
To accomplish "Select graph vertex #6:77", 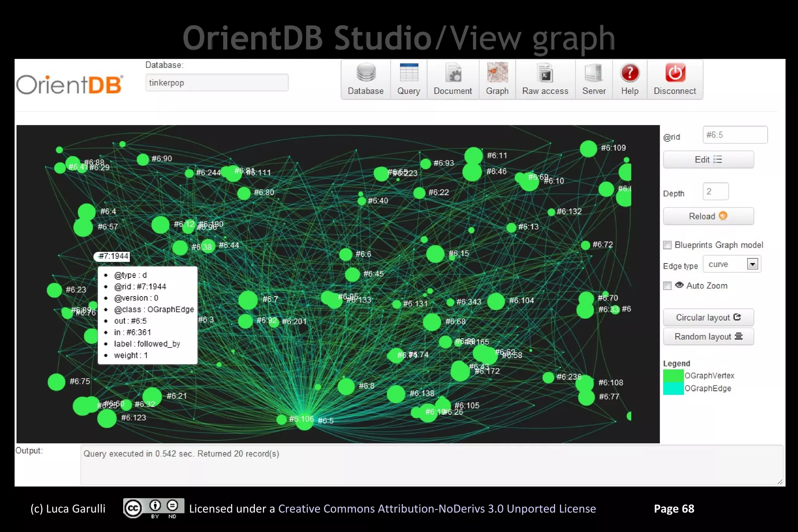I will [586, 398].
